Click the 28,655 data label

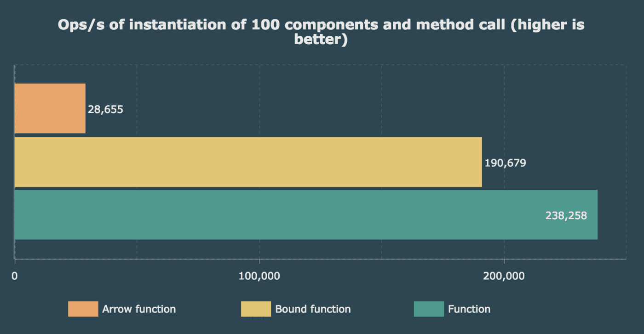pyautogui.click(x=106, y=110)
